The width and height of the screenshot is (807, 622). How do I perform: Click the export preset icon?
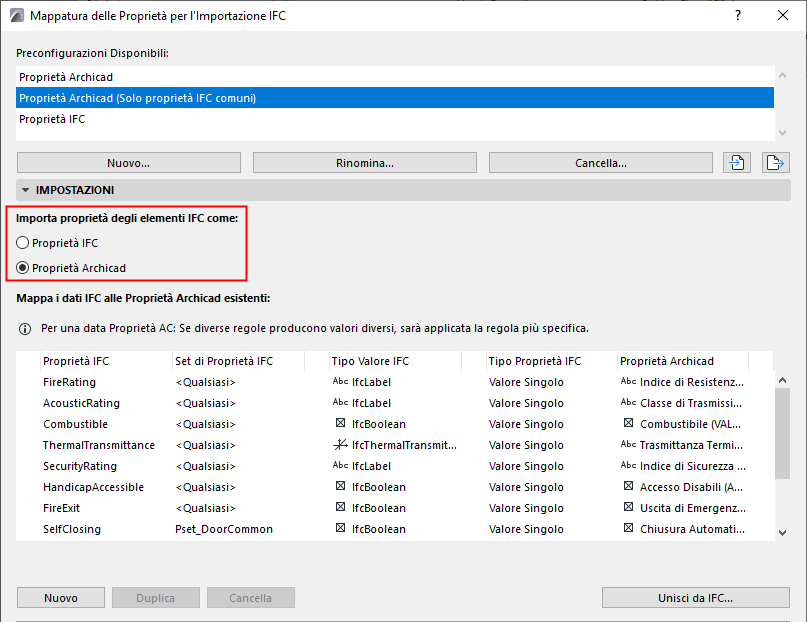coord(773,163)
